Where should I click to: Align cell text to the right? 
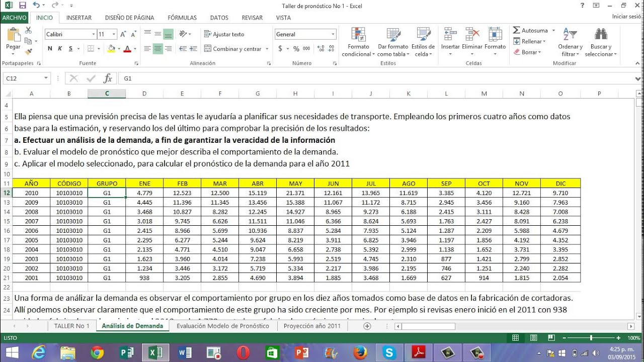[x=168, y=49]
